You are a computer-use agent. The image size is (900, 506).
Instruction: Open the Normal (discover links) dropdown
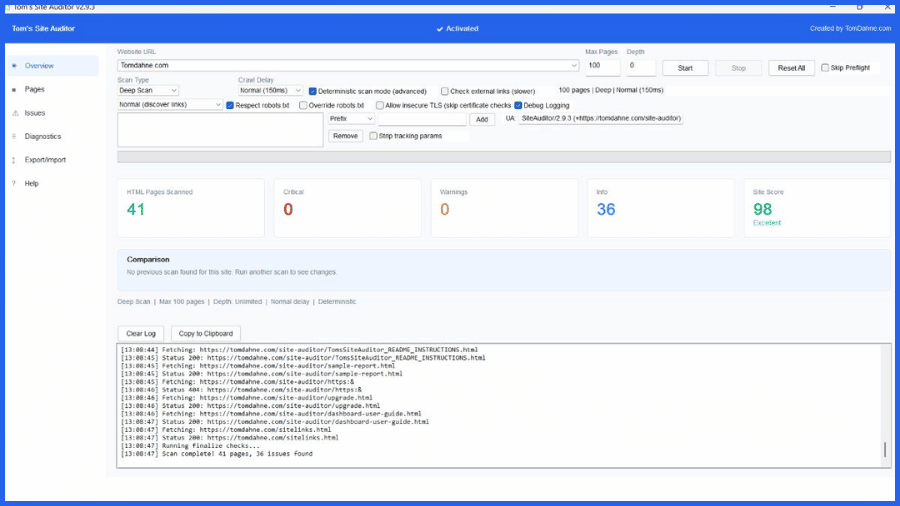[170, 104]
